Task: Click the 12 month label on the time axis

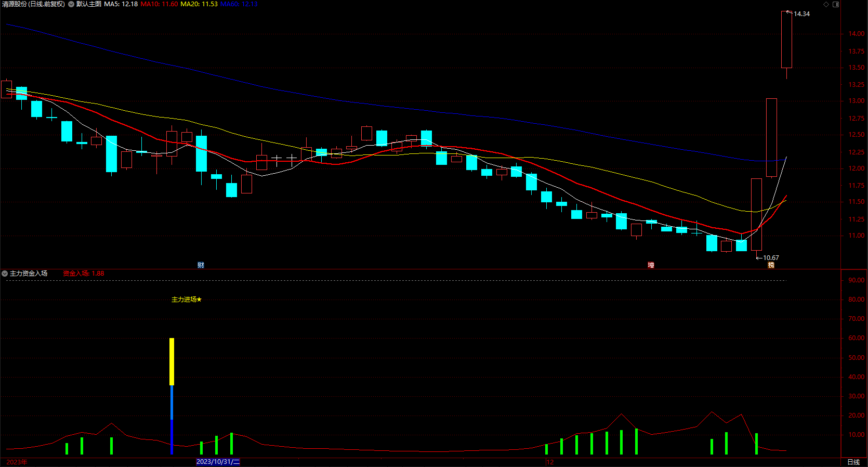Action: point(550,462)
